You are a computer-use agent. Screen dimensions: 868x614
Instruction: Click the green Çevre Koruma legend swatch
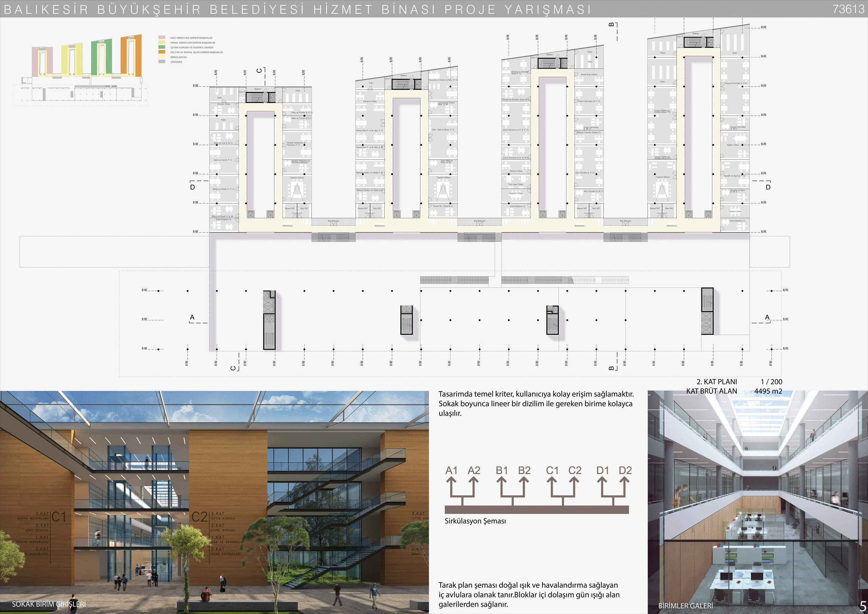coord(162,47)
